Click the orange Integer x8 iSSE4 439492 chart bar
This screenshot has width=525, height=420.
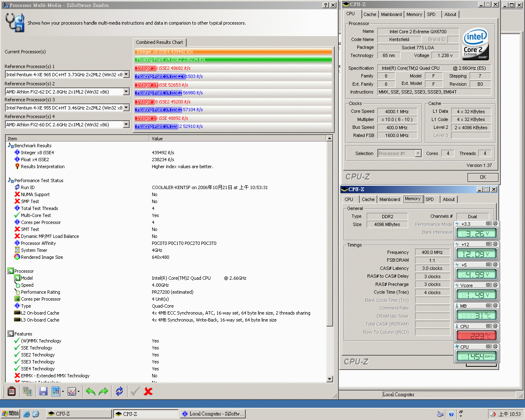pyautogui.click(x=233, y=52)
